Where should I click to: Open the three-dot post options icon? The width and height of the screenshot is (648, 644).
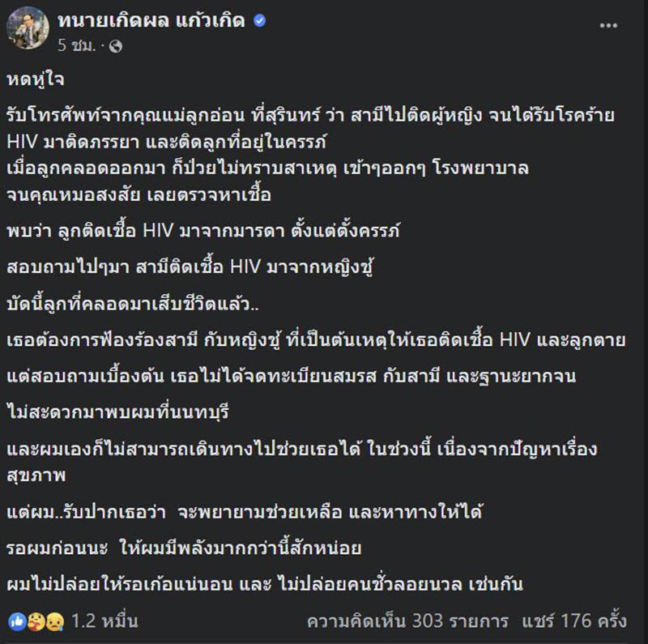click(608, 25)
